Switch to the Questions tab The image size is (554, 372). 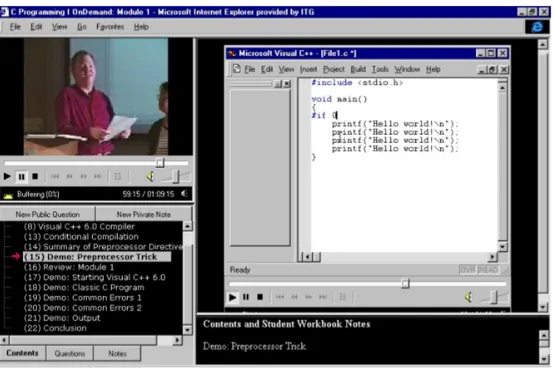[x=70, y=353]
